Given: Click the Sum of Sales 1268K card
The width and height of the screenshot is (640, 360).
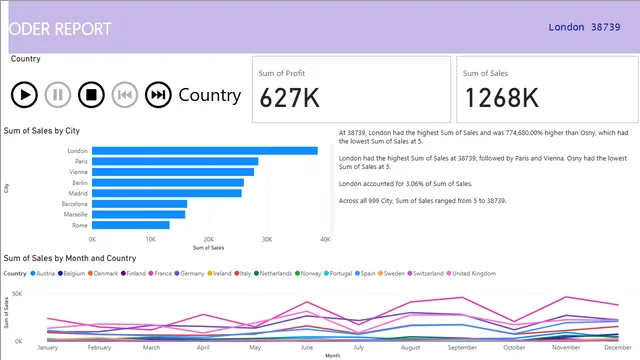Looking at the screenshot, I should pyautogui.click(x=547, y=89).
